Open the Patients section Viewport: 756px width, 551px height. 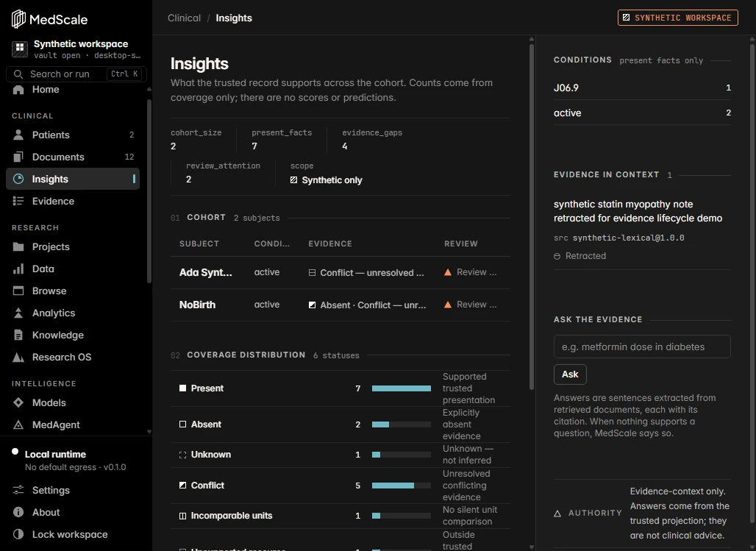(73, 135)
